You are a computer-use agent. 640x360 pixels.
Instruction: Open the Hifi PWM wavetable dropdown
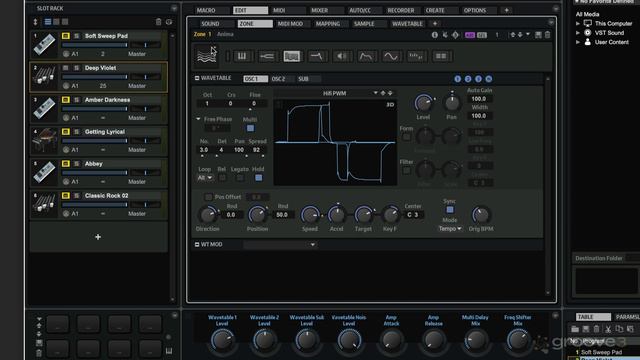tap(375, 93)
